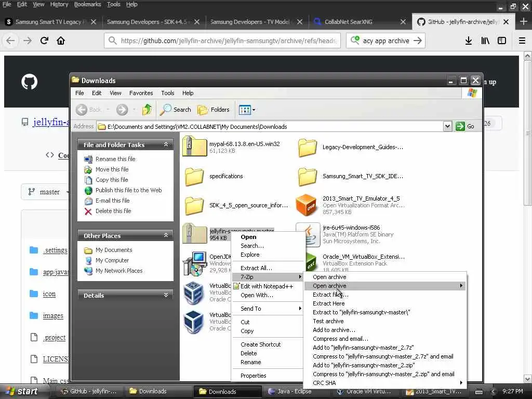Open the Explorer Tools menu
532x399 pixels.
tap(168, 93)
